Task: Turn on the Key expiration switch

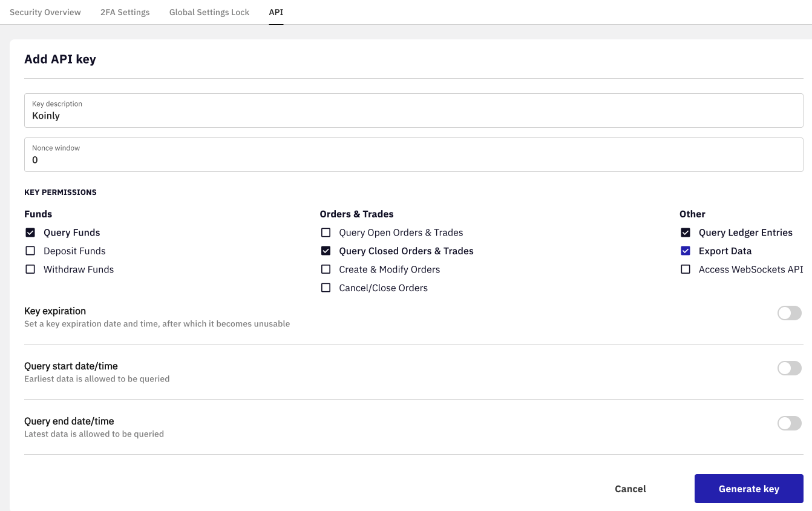Action: (790, 313)
